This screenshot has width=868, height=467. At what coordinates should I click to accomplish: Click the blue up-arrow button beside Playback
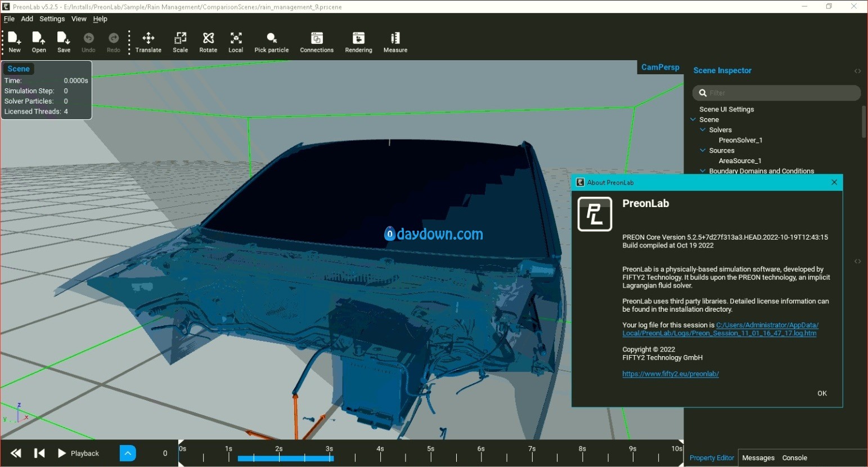pos(128,453)
